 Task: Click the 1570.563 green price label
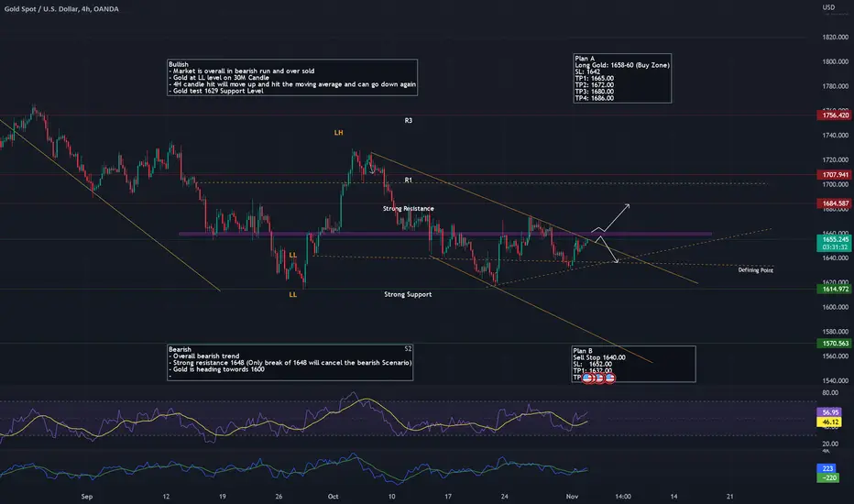click(x=836, y=344)
